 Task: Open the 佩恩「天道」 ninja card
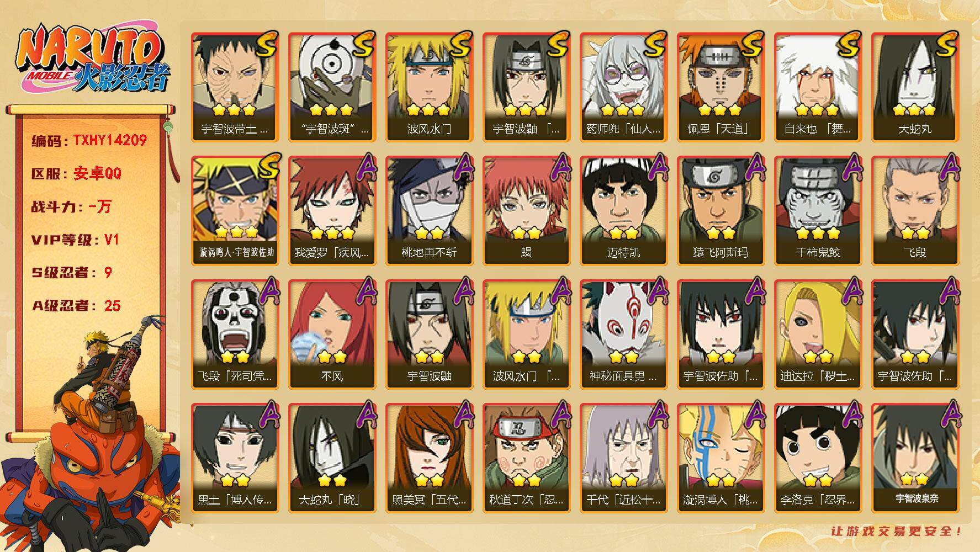pos(721,87)
